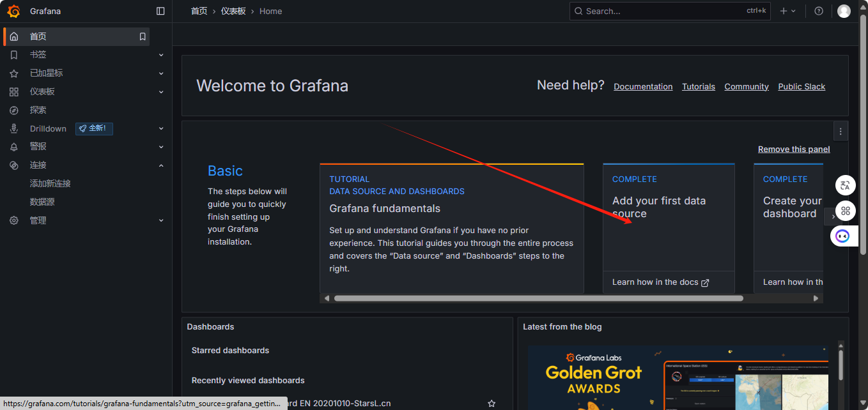Click the compass icon beside 探索
This screenshot has height=410, width=868.
[x=14, y=110]
